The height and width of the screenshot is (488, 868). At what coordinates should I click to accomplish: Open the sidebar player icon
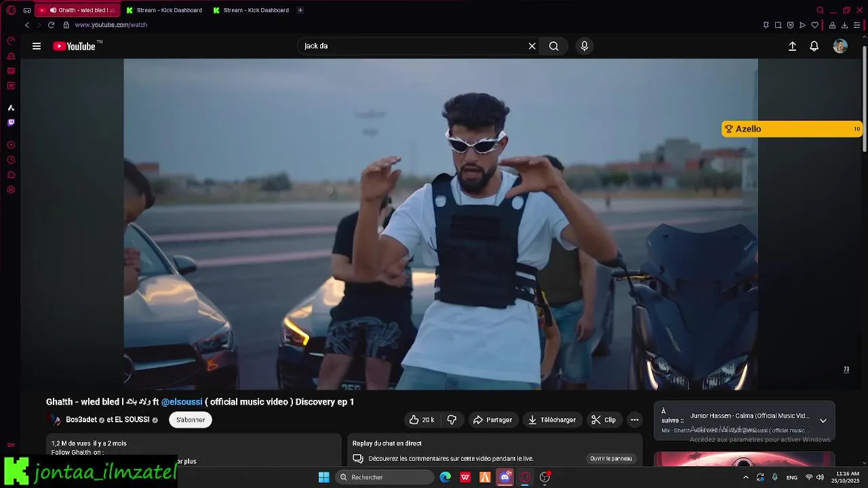tap(11, 145)
